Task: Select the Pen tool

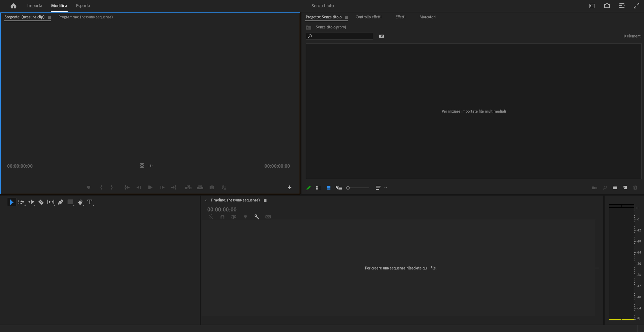Action: [61, 202]
